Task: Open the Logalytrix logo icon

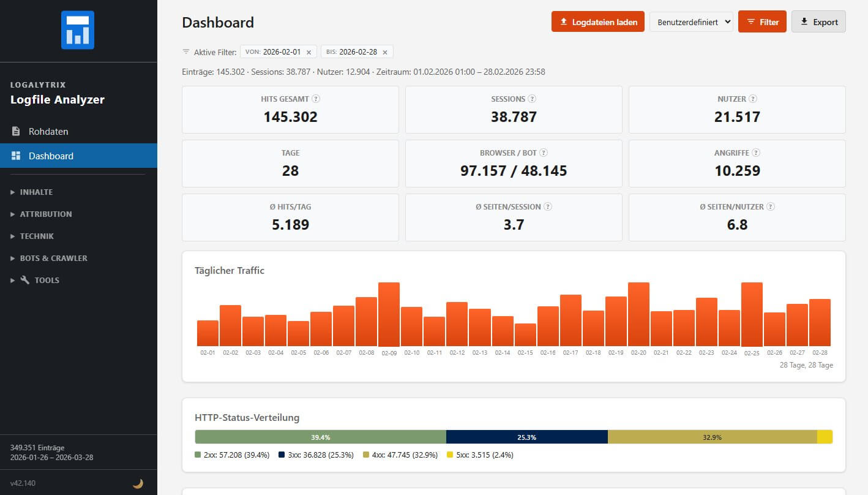Action: tap(78, 29)
